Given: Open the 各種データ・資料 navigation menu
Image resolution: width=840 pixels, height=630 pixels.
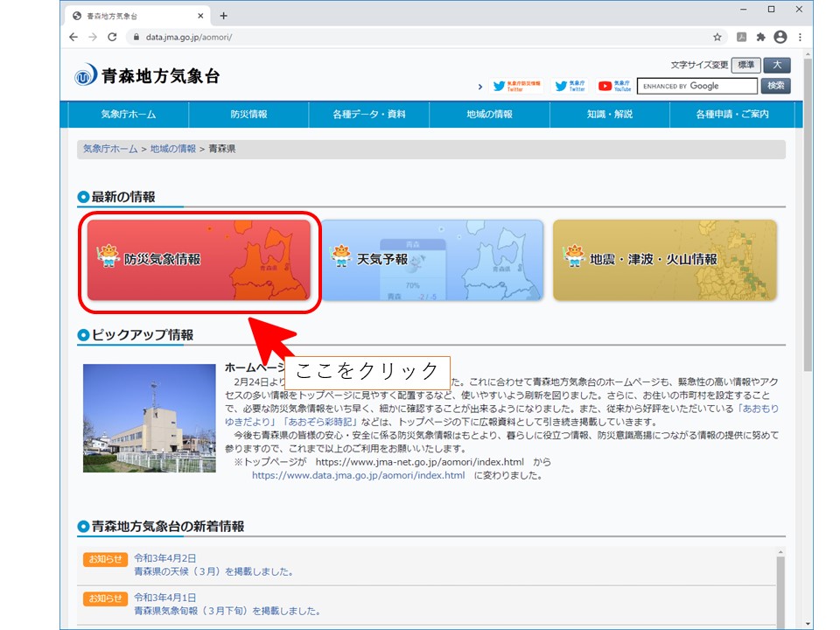Looking at the screenshot, I should click(x=369, y=114).
